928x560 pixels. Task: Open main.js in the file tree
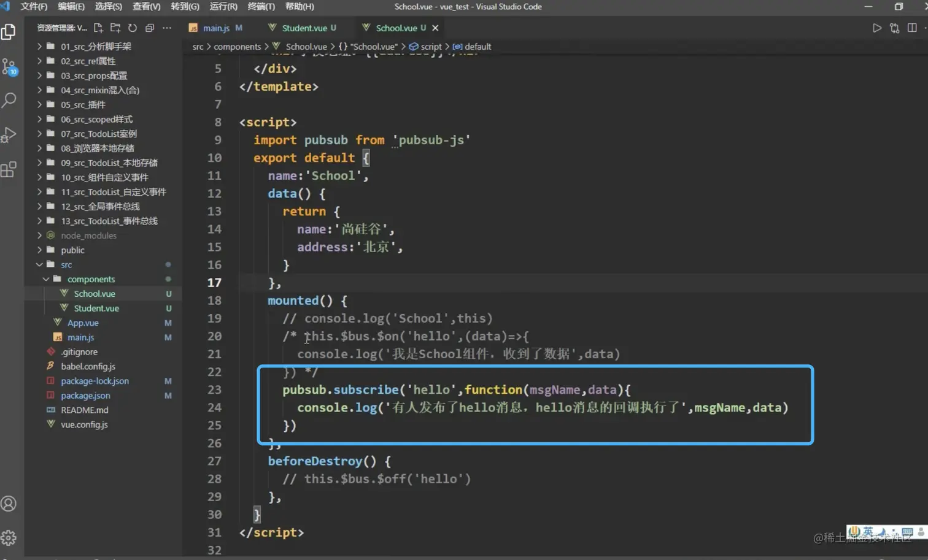point(80,337)
